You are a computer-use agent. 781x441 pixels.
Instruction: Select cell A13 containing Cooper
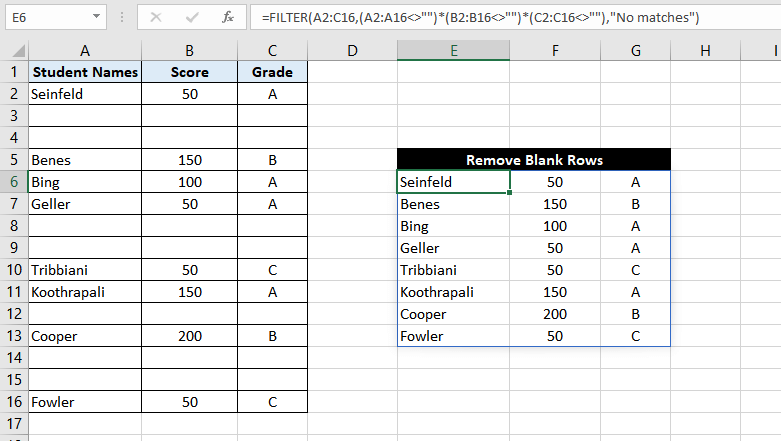[85, 336]
